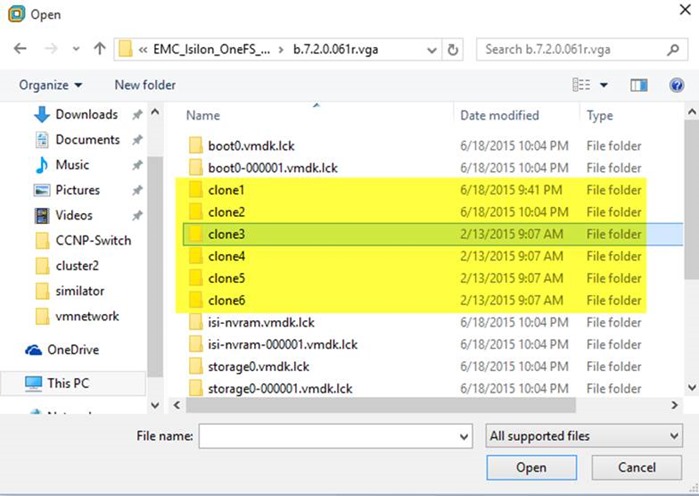Click the Open button
The image size is (699, 496).
[x=531, y=467]
